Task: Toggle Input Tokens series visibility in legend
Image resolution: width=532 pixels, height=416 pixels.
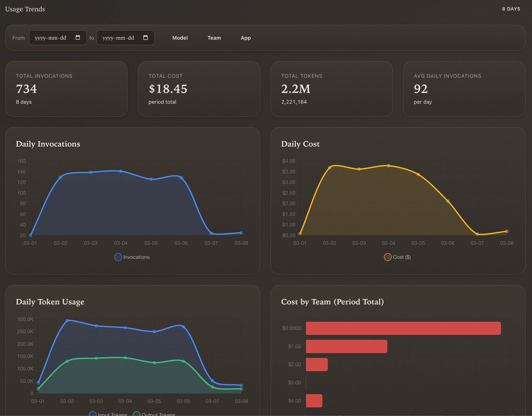Action: pos(93,413)
